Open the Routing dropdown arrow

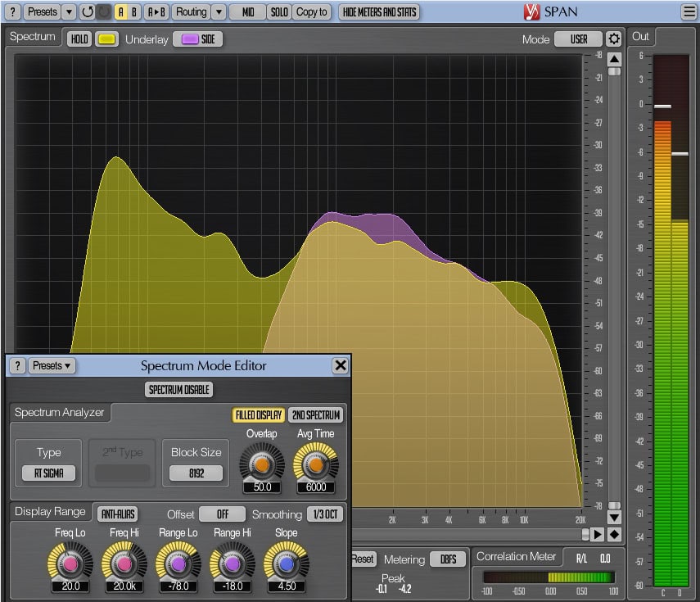tap(218, 11)
